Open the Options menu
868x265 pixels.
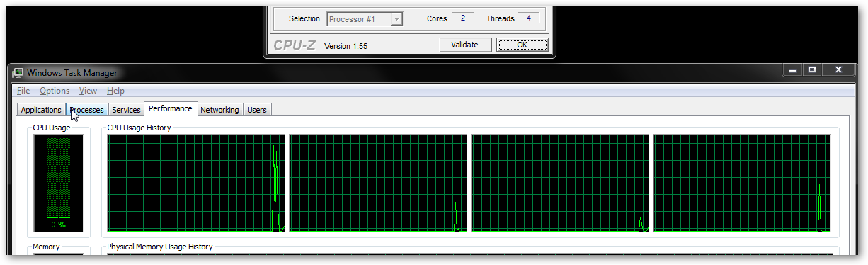tap(55, 91)
